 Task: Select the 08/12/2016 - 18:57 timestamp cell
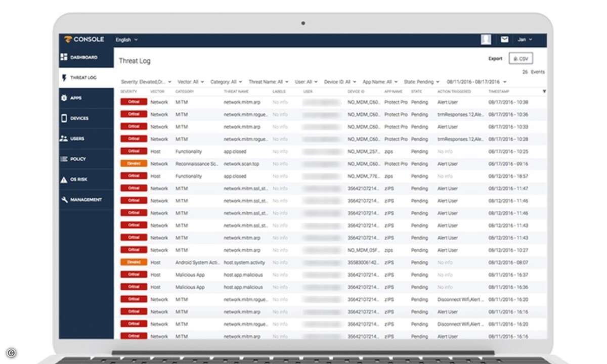(508, 176)
